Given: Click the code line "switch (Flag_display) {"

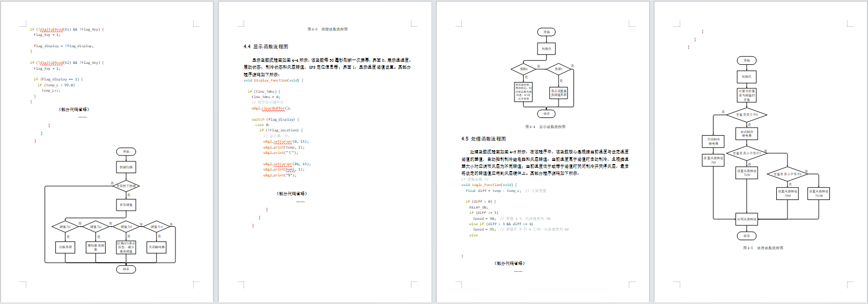Looking at the screenshot, I should tap(275, 120).
